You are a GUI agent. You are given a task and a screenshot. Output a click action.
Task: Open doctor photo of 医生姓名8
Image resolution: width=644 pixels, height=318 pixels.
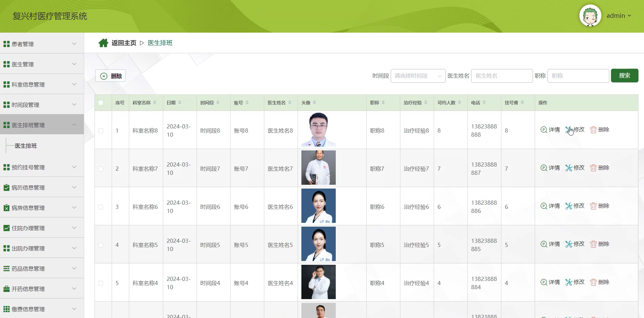(x=319, y=130)
